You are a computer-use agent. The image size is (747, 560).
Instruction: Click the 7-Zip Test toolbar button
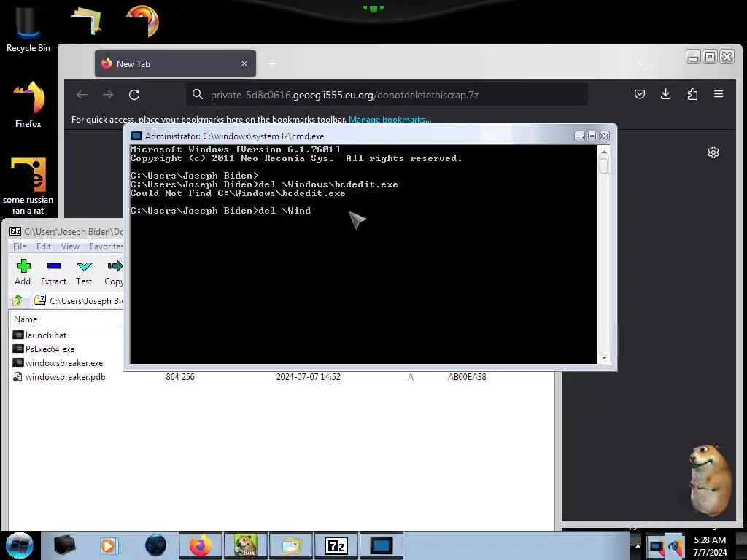point(84,273)
